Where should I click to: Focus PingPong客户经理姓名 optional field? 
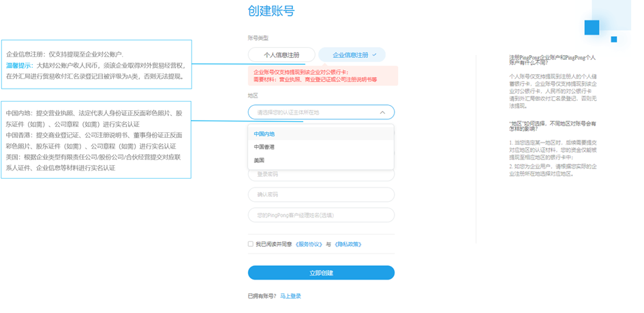tap(321, 215)
